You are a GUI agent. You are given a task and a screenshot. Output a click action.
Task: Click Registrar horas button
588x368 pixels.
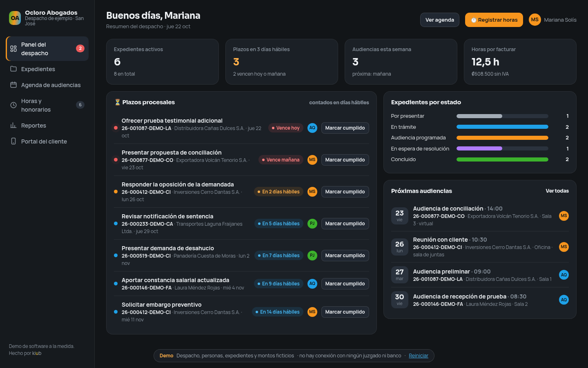point(494,20)
